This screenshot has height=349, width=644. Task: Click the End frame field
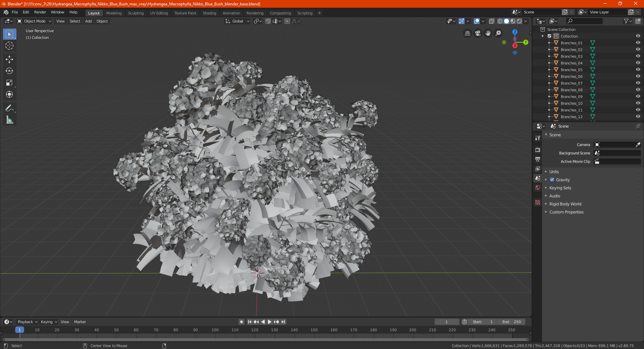pos(512,322)
